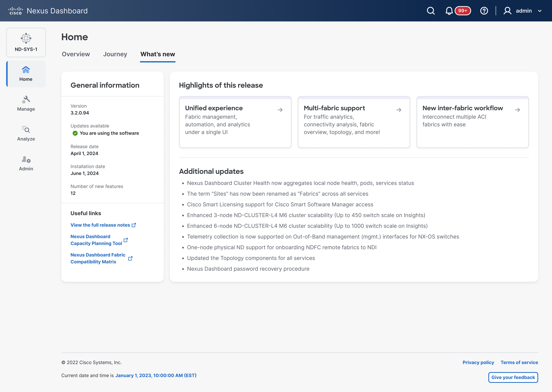Open the New inter-fabric workflow arrow
The width and height of the screenshot is (552, 392).
(517, 110)
